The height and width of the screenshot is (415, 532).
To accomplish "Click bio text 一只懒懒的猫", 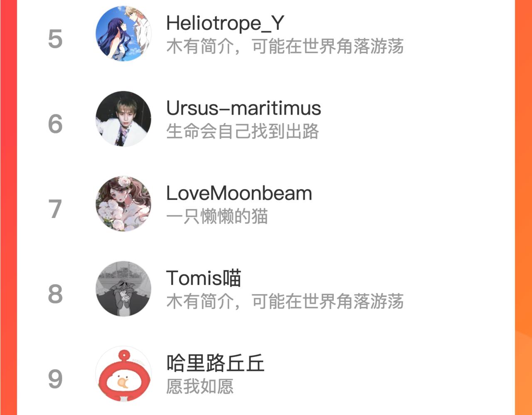I will click(x=217, y=216).
